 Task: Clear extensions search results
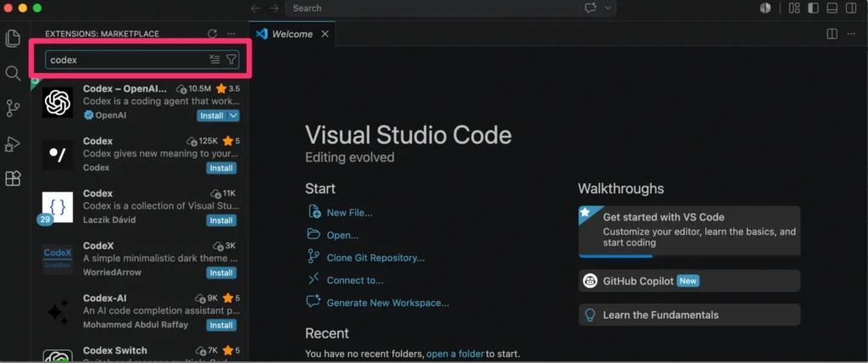point(214,59)
